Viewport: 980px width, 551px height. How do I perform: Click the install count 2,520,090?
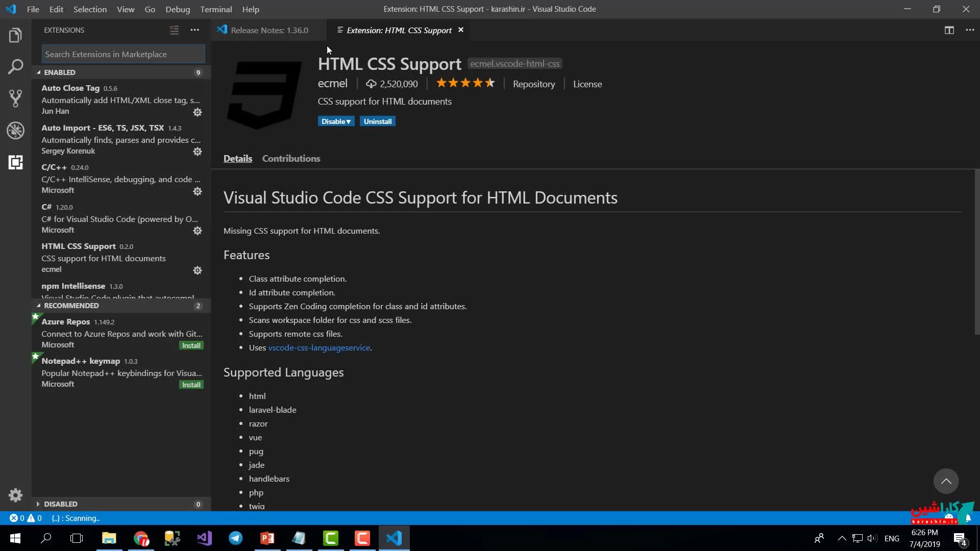click(x=391, y=84)
